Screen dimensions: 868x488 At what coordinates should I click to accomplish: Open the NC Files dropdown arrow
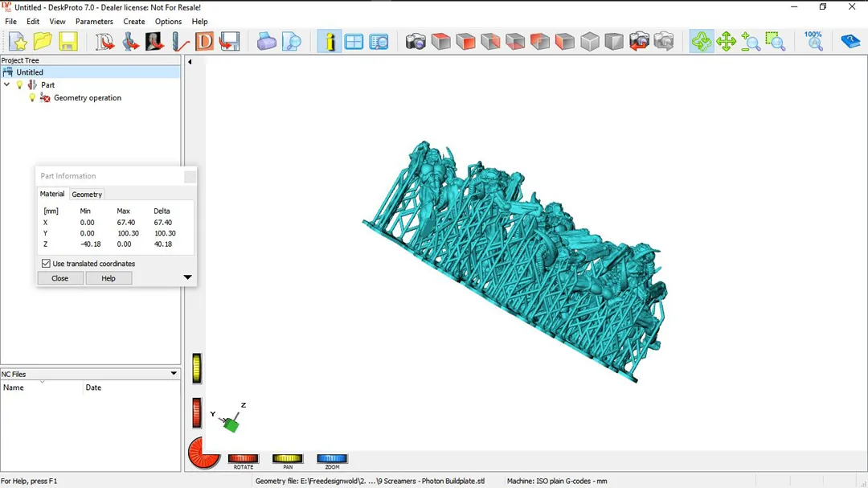pyautogui.click(x=174, y=374)
